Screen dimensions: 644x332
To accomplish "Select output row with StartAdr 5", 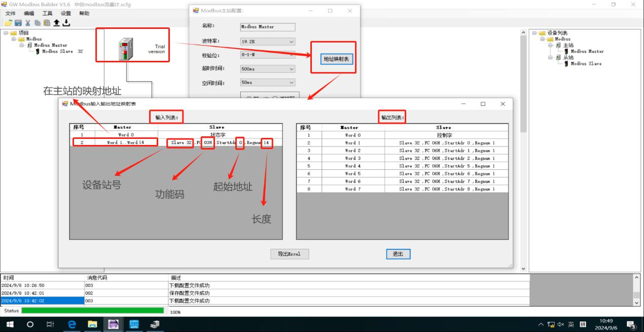I will (x=402, y=166).
